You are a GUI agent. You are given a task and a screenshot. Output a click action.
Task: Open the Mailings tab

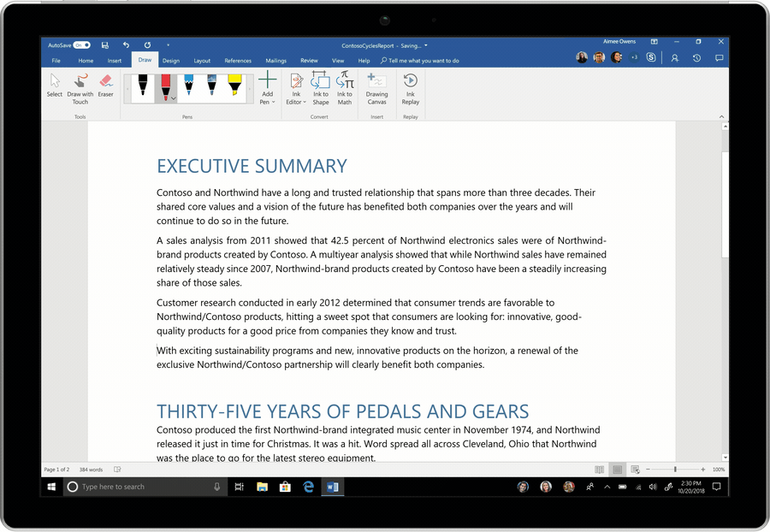coord(275,61)
